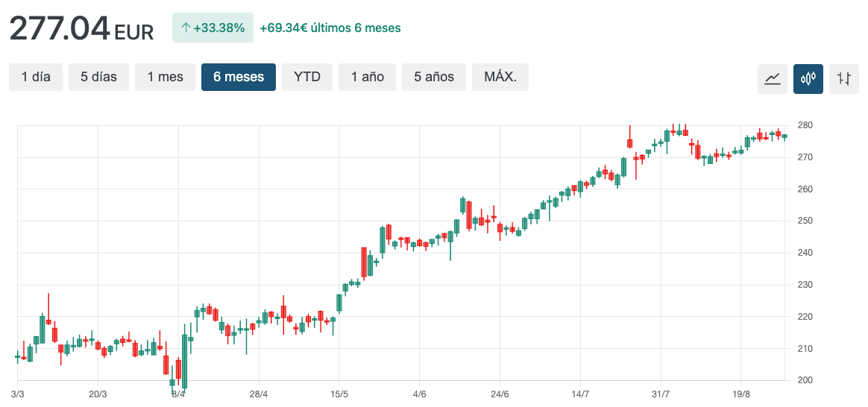Click the active 6 meses button
This screenshot has height=407, width=868.
tap(239, 77)
